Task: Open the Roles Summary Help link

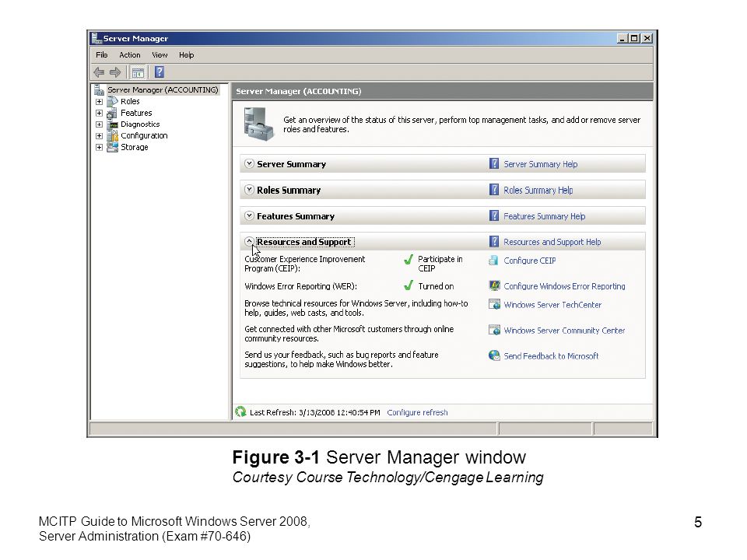Action: pyautogui.click(x=538, y=190)
